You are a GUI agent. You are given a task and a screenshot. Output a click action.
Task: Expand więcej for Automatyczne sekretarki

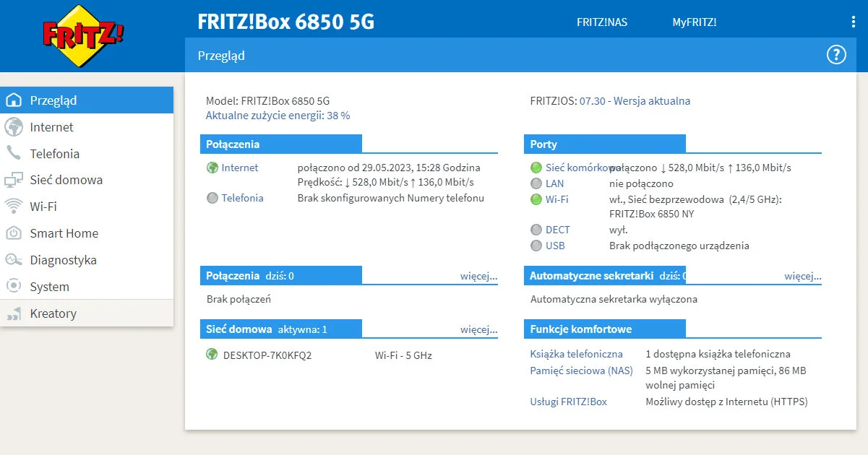[x=804, y=275]
